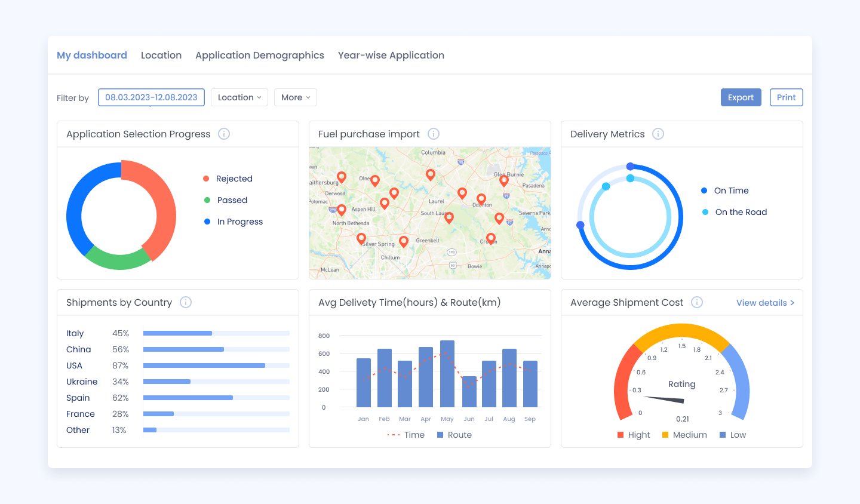Toggle Passed legend item
Image resolution: width=860 pixels, height=504 pixels.
[225, 200]
